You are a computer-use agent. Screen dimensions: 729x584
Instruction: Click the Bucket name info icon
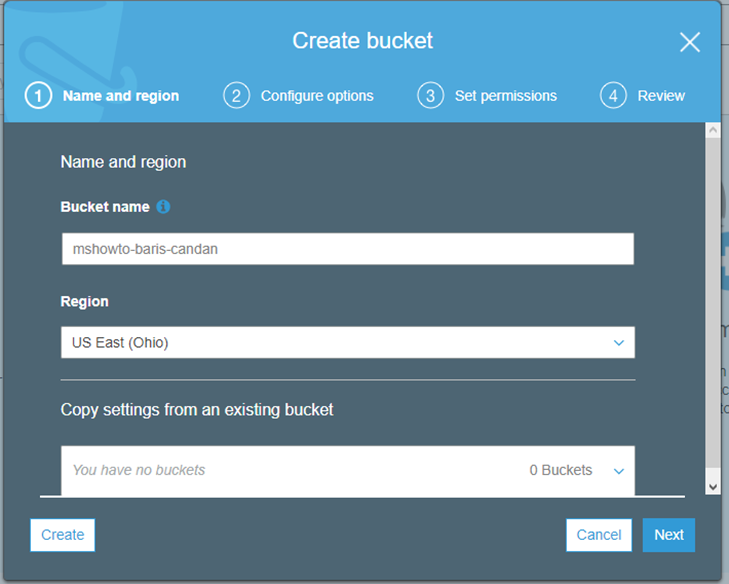pos(163,206)
